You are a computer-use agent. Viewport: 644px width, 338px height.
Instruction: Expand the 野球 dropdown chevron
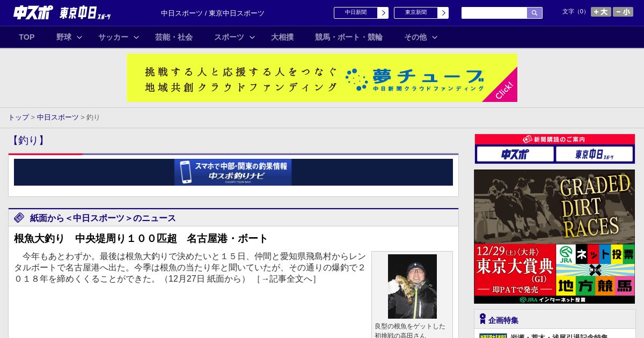[79, 37]
